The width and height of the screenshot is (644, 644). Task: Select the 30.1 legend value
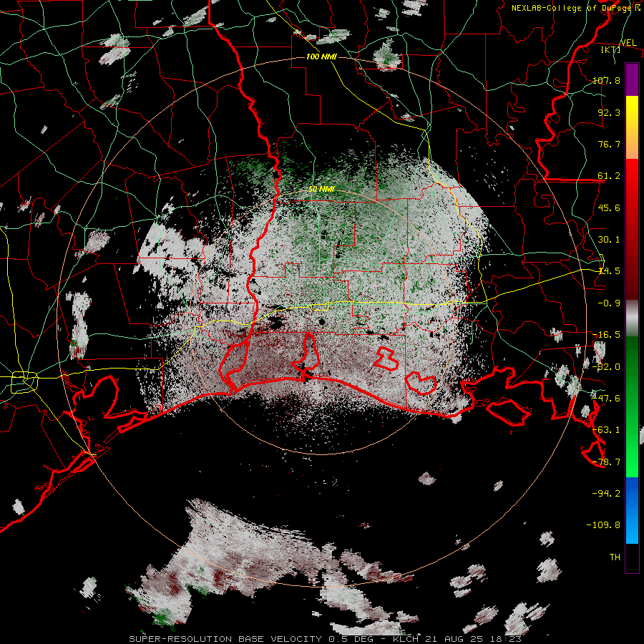point(609,240)
